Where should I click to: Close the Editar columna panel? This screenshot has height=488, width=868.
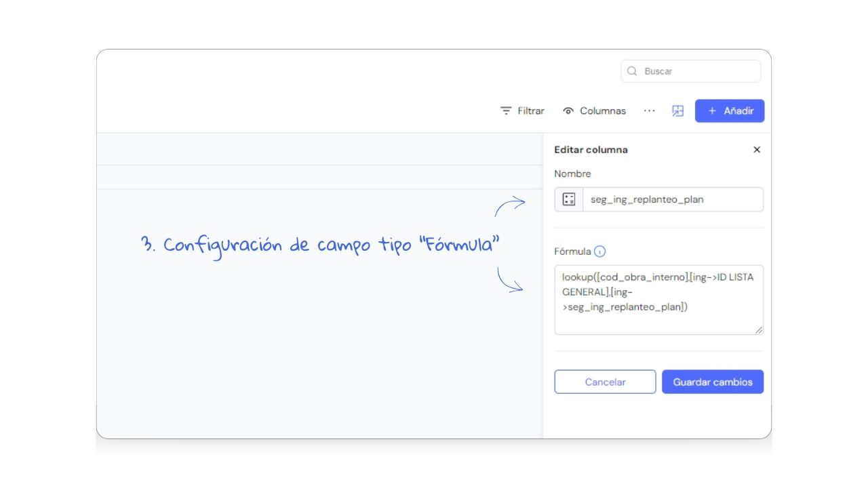(x=757, y=150)
